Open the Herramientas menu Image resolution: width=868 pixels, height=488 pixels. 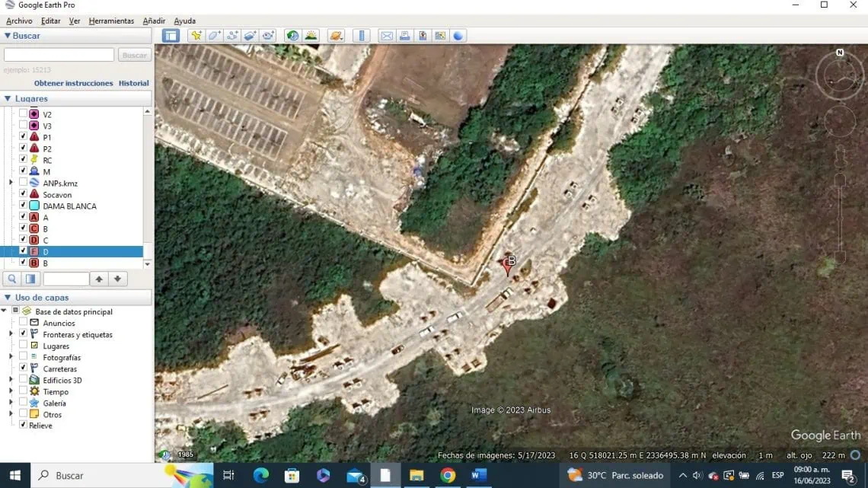(111, 21)
